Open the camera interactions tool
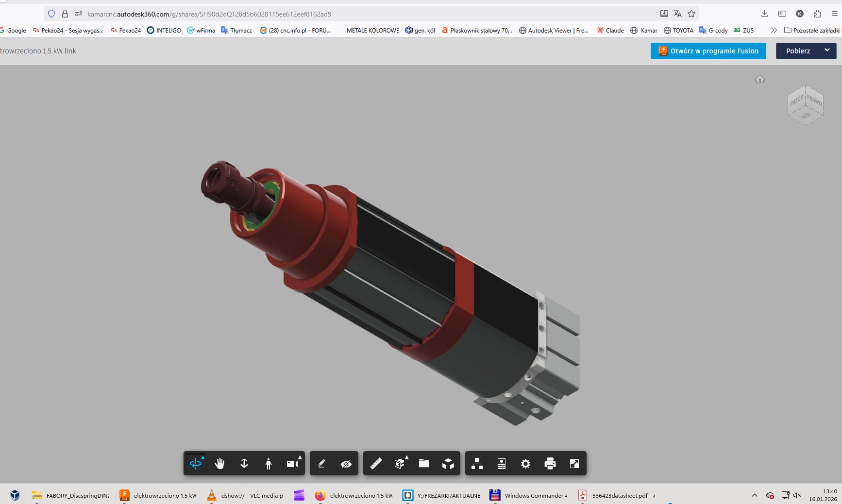Viewport: 842px width, 504px height. pos(293,464)
